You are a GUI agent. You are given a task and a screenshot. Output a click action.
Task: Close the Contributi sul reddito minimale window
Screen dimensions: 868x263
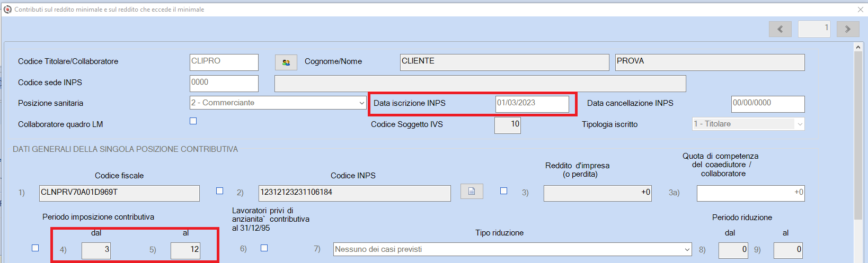point(861,9)
